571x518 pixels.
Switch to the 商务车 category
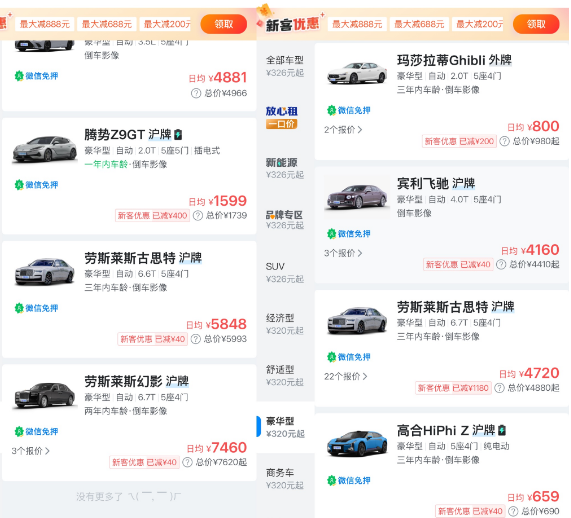point(285,479)
